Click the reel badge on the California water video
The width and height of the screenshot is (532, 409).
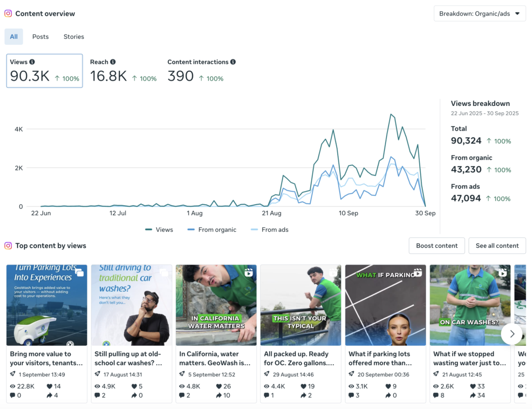click(249, 272)
